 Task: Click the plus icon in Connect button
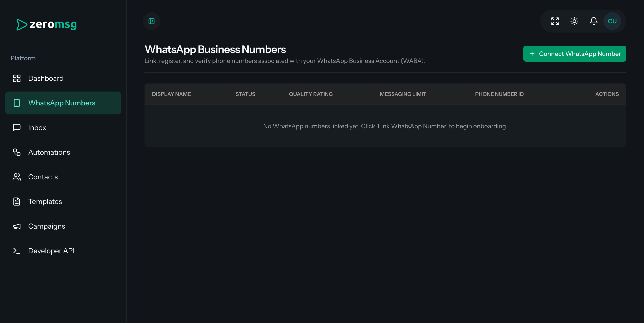(532, 54)
